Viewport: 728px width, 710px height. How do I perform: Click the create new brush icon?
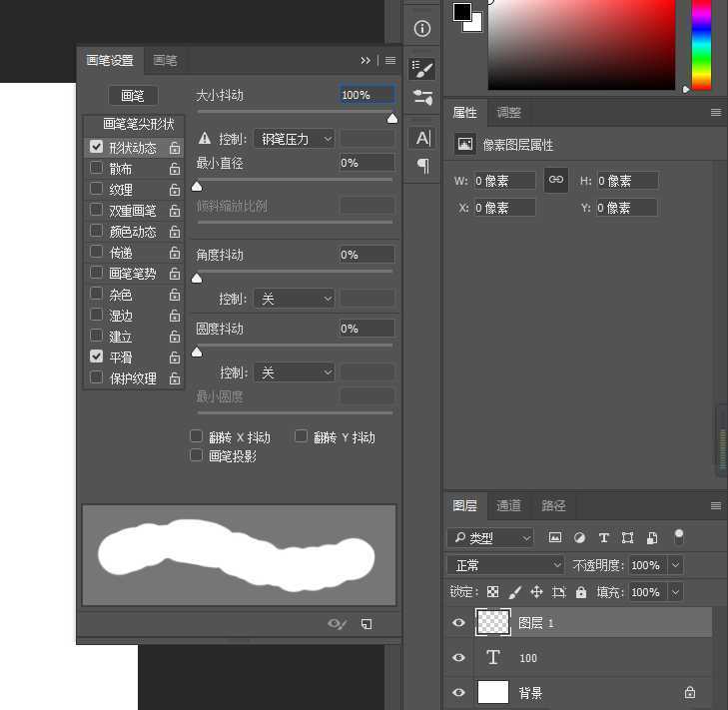tap(366, 624)
